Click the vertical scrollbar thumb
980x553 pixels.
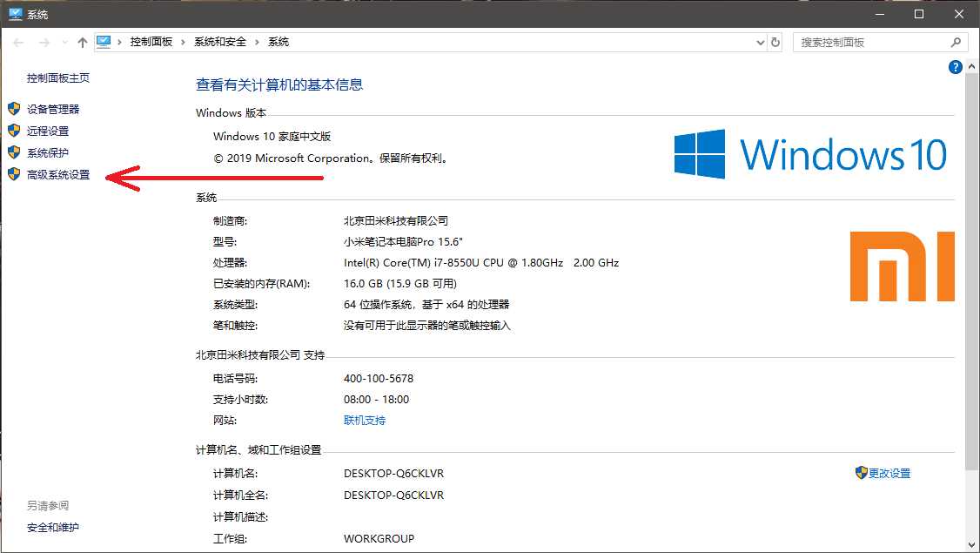click(x=971, y=272)
